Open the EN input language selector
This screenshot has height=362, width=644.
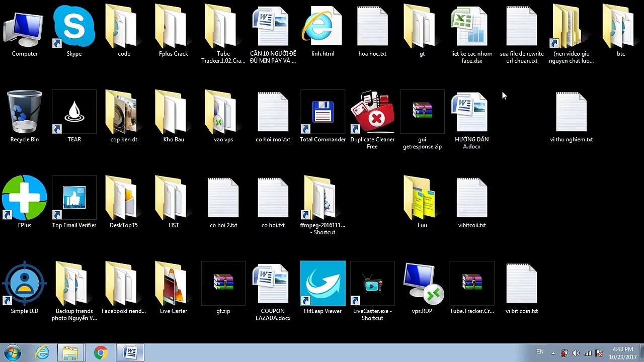(540, 352)
